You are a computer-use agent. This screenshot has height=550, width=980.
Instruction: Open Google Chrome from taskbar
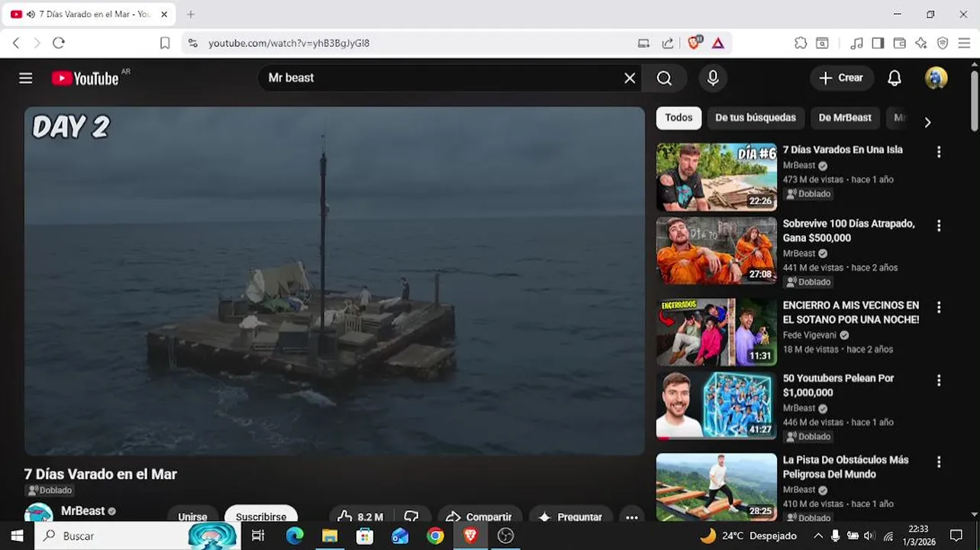coord(435,535)
